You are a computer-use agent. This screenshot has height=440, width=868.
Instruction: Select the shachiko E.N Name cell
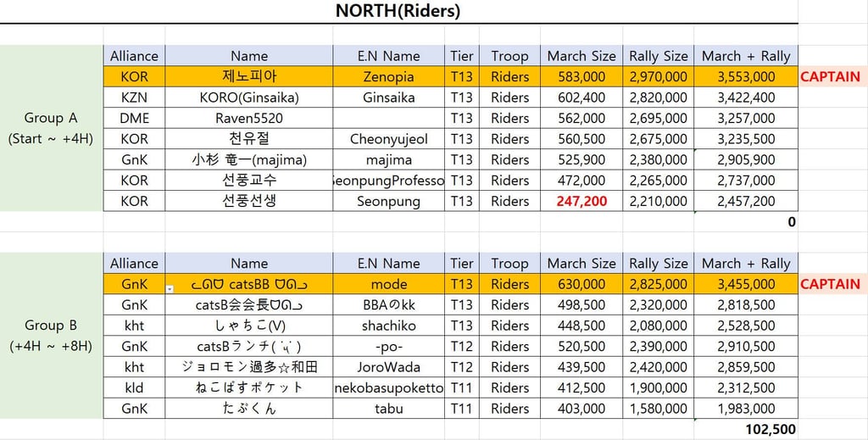[x=388, y=326]
